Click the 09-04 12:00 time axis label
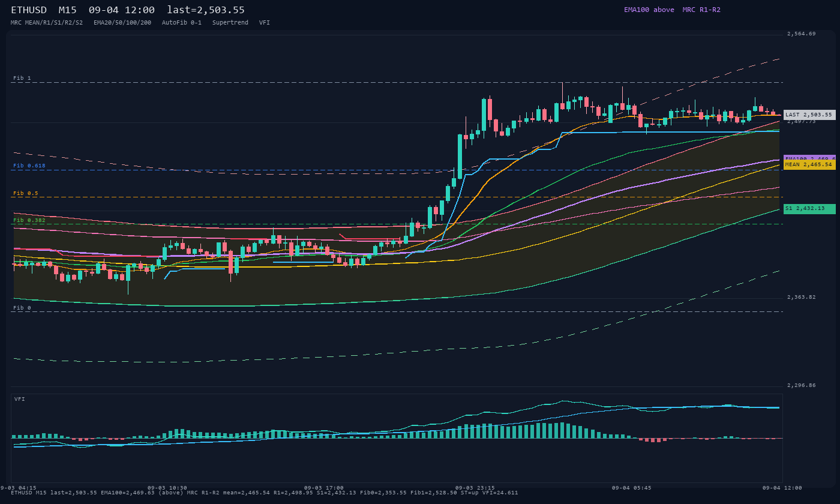 pyautogui.click(x=782, y=488)
